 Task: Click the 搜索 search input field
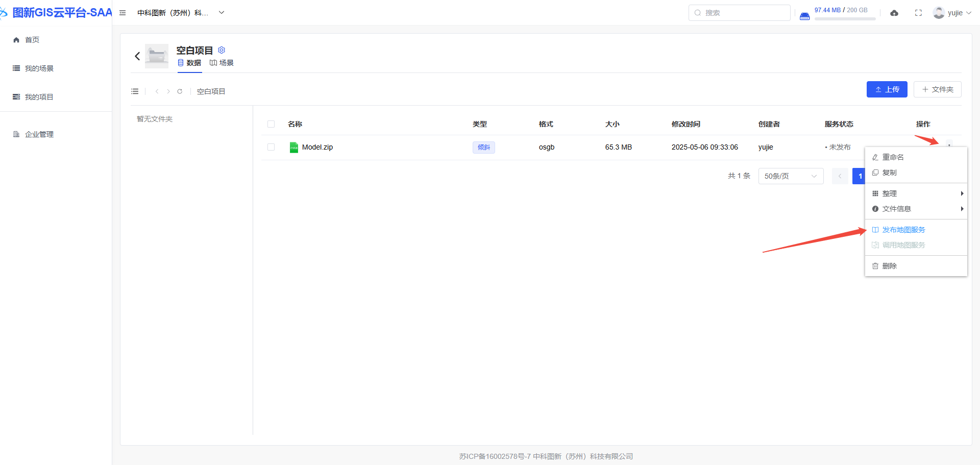740,13
